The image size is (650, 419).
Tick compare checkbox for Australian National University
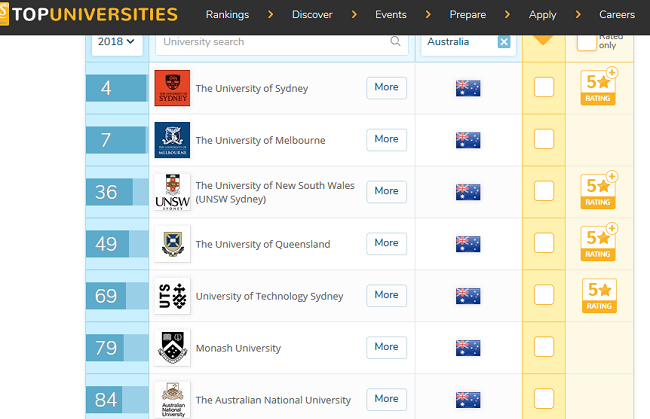(544, 399)
